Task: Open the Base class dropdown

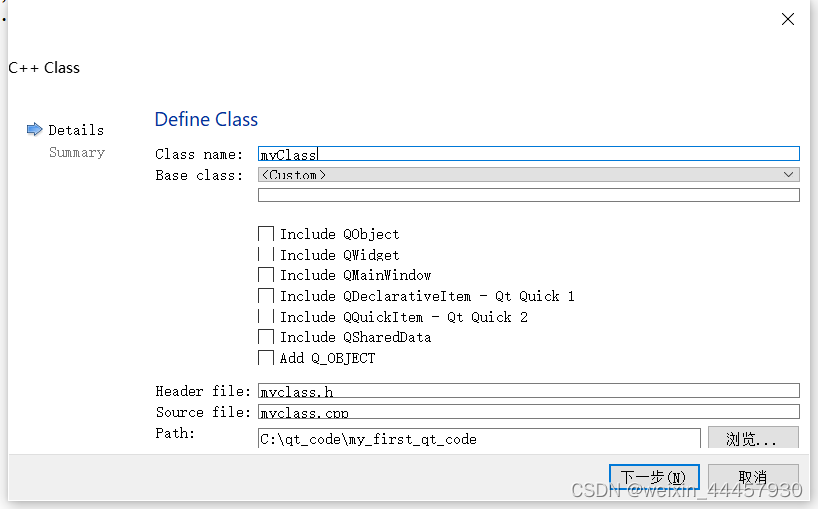Action: (x=528, y=175)
